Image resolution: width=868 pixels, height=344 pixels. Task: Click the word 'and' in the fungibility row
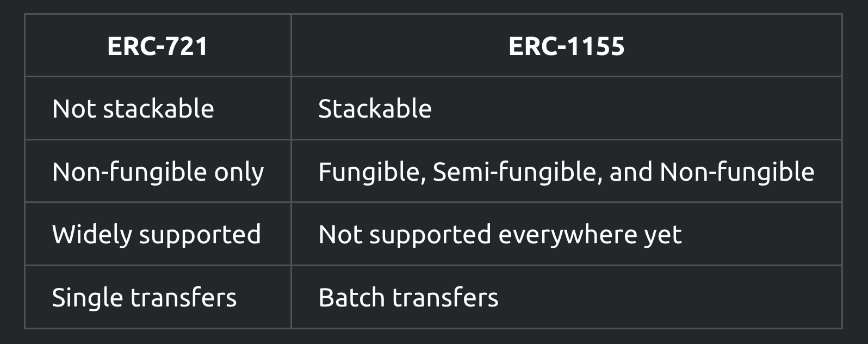(631, 171)
